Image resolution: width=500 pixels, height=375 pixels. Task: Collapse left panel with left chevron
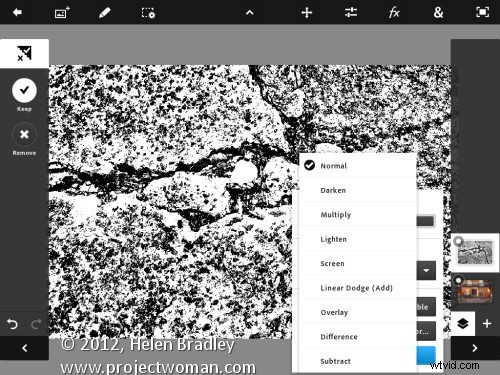(x=24, y=348)
